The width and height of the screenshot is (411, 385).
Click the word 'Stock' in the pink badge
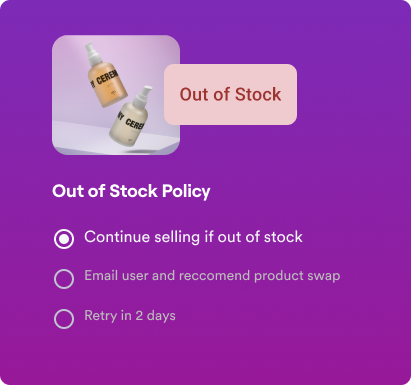pos(258,94)
